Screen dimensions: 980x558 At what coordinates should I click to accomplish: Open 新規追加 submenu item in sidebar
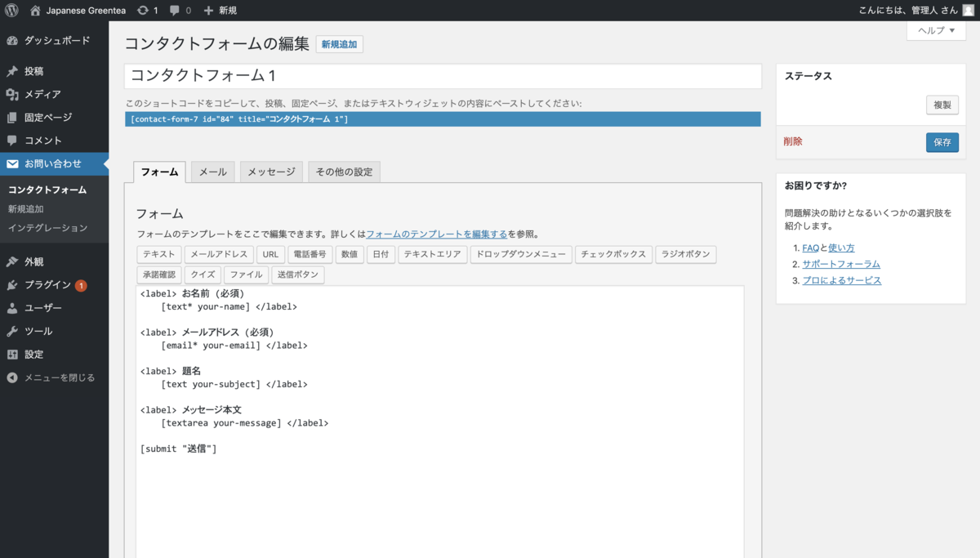25,209
